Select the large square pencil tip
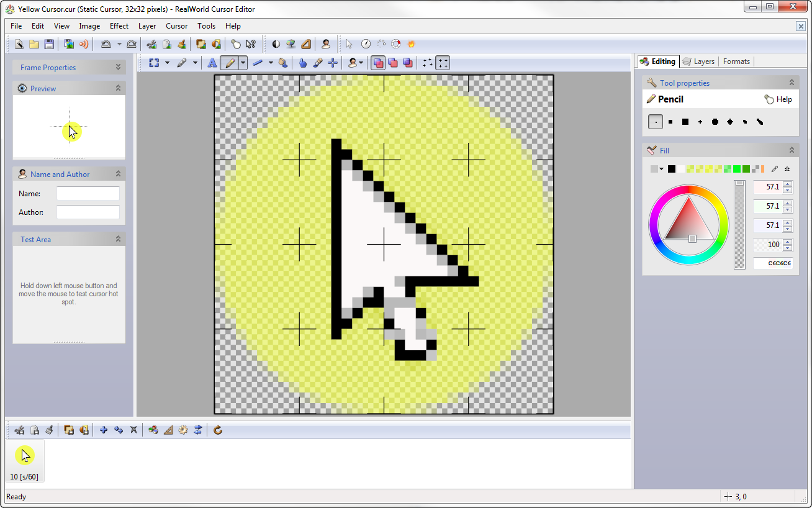This screenshot has width=812, height=508. [x=685, y=122]
